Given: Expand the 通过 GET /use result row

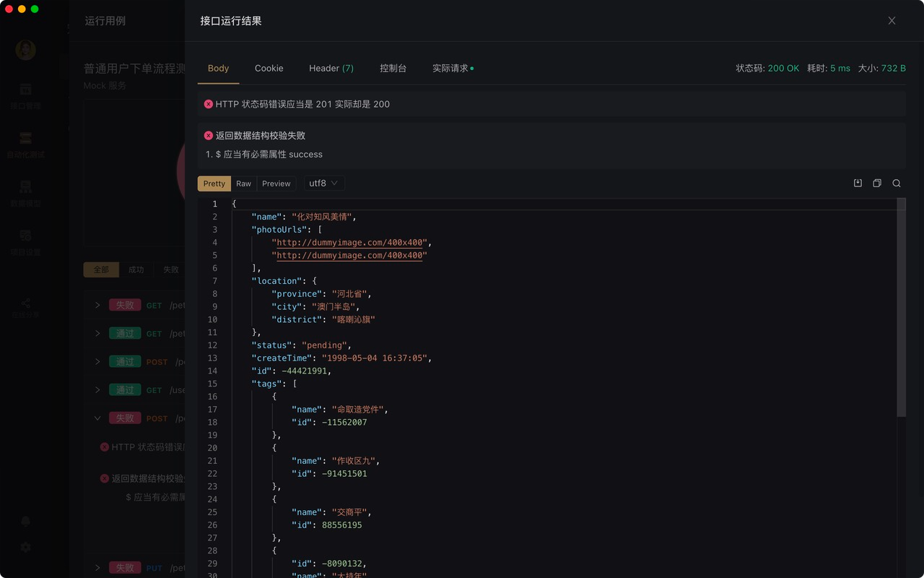Looking at the screenshot, I should 97,389.
